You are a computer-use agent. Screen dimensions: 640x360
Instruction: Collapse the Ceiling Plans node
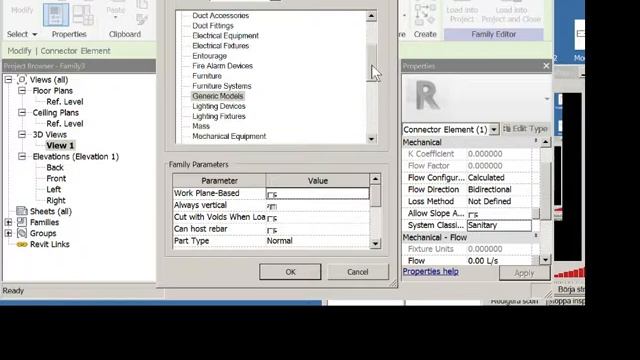click(x=22, y=112)
